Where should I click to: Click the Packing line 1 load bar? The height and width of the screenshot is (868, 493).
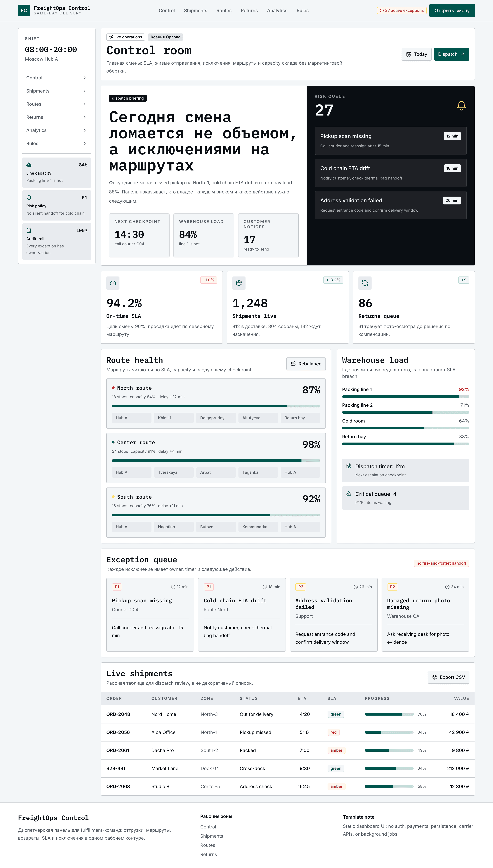(405, 396)
